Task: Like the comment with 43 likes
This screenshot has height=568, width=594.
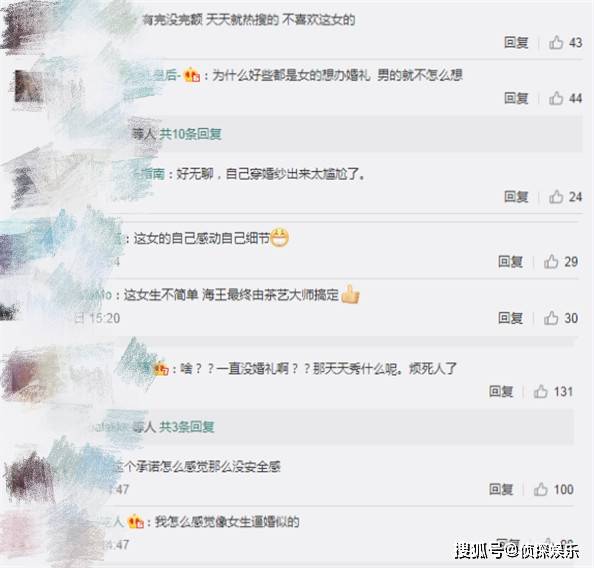Action: click(556, 42)
